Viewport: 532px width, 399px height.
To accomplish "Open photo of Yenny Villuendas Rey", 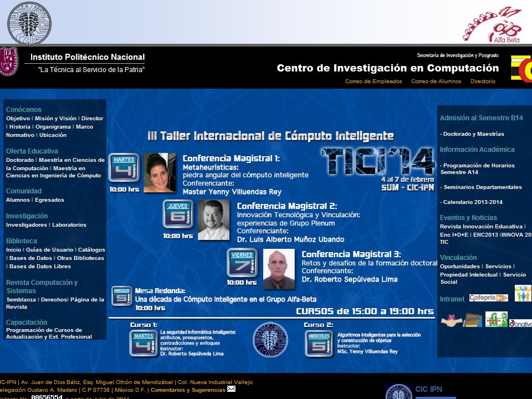I will (160, 173).
